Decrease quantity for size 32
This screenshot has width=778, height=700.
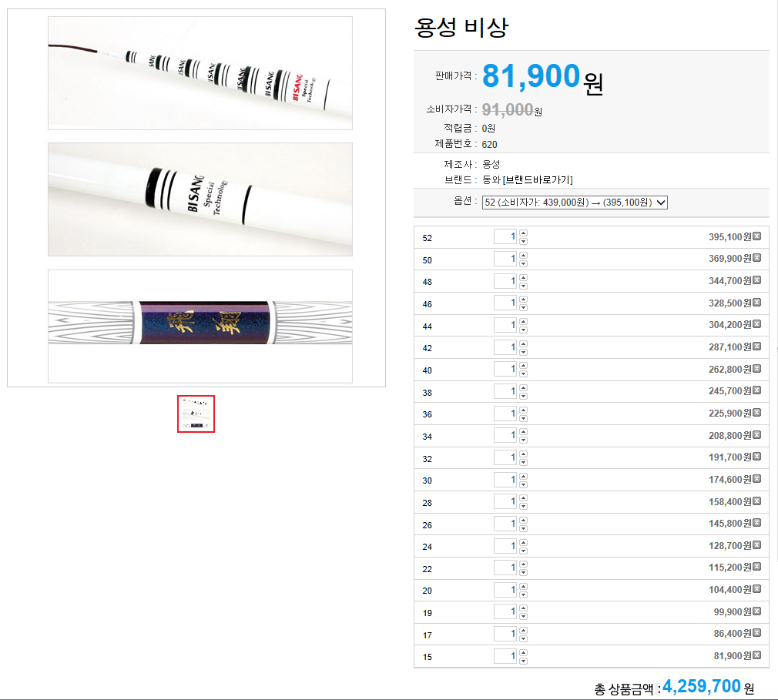tap(523, 462)
